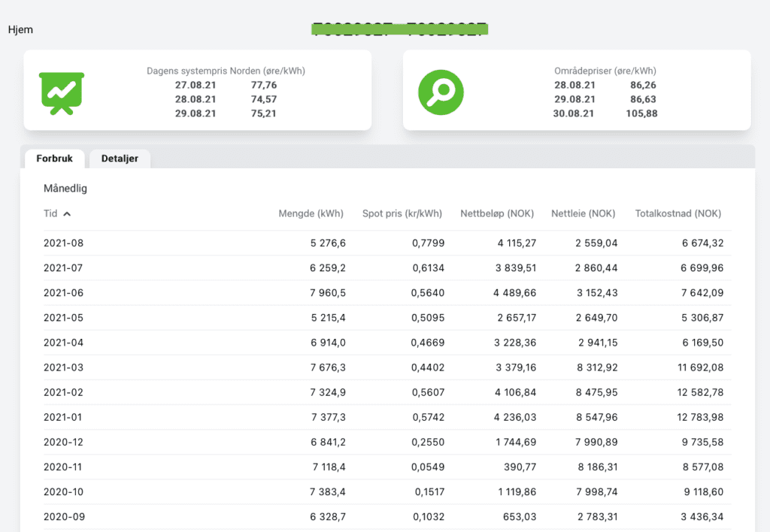Select the 2020-12 row date
770x532 pixels.
[63, 442]
